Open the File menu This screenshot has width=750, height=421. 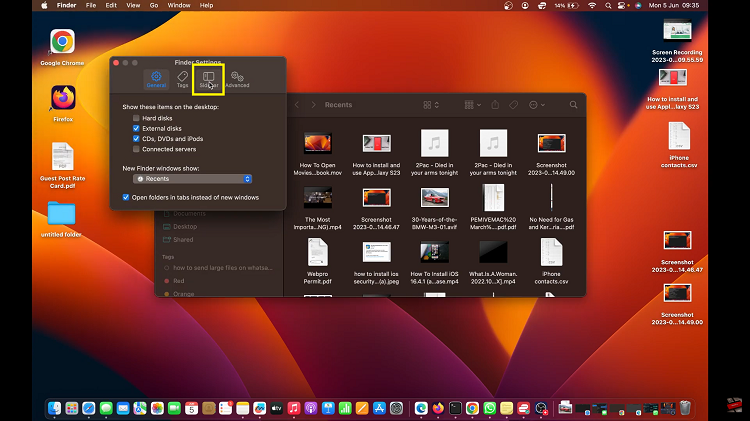91,5
